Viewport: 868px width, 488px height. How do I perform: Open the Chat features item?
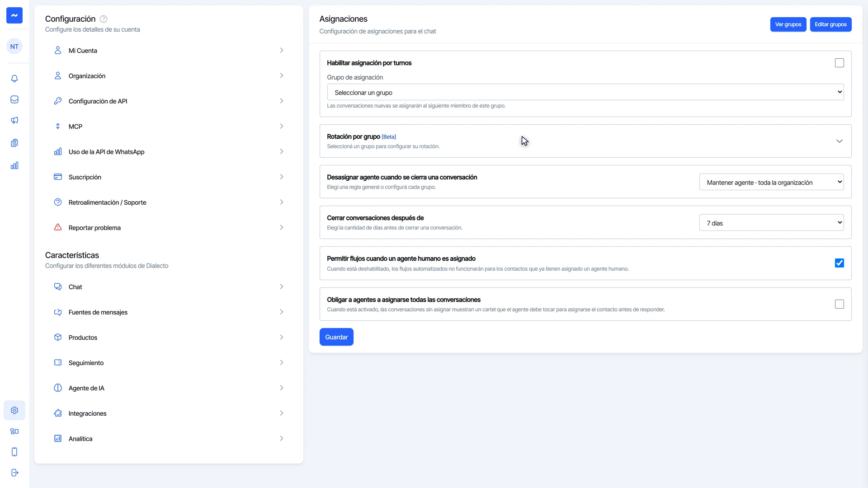[x=169, y=287]
